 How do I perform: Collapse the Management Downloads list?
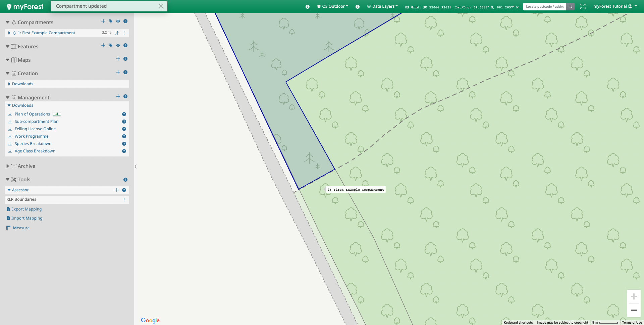click(9, 105)
